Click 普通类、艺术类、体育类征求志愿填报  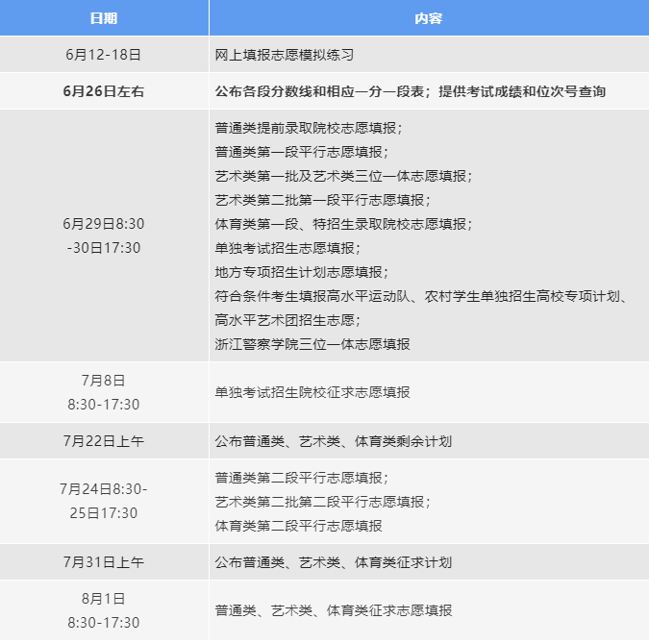click(x=334, y=610)
